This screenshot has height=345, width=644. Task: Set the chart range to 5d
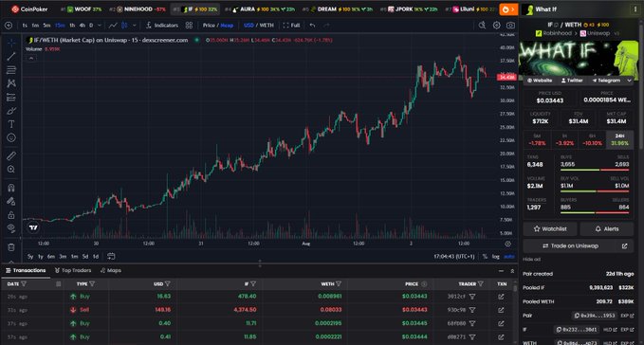[85, 257]
